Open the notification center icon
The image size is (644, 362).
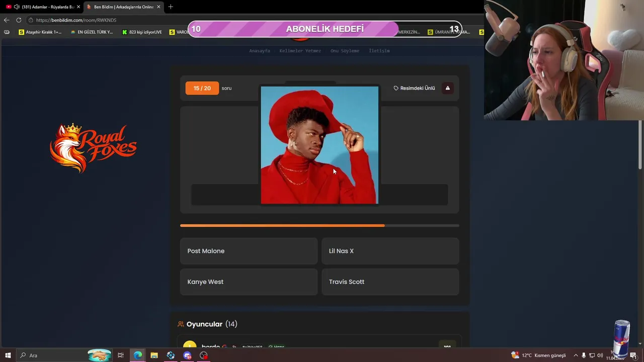click(x=633, y=355)
